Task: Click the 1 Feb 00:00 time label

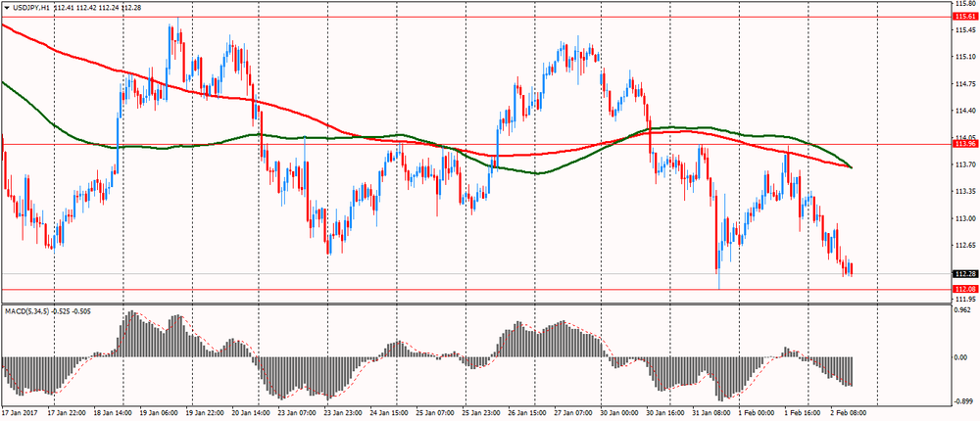Action: coord(755,413)
